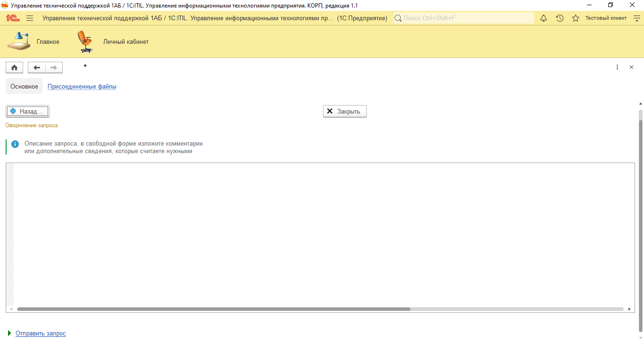Open the hamburger main menu
This screenshot has width=644, height=343.
coord(30,18)
